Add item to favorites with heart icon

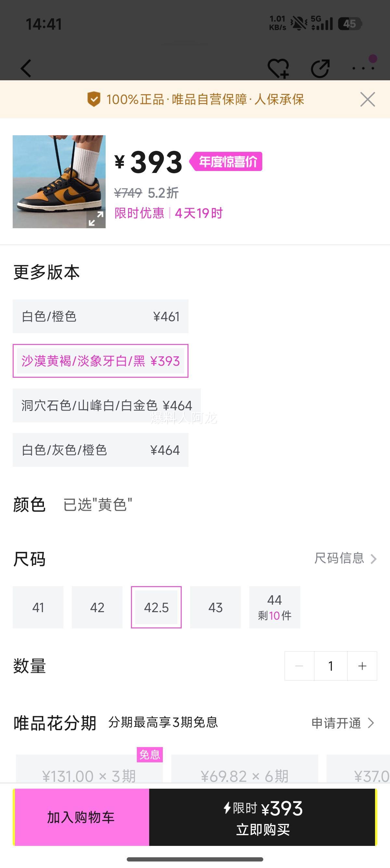coord(278,68)
